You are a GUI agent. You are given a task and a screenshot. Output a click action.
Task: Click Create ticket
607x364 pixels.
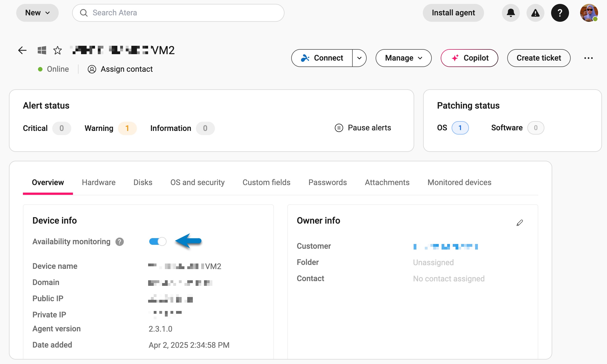click(539, 58)
